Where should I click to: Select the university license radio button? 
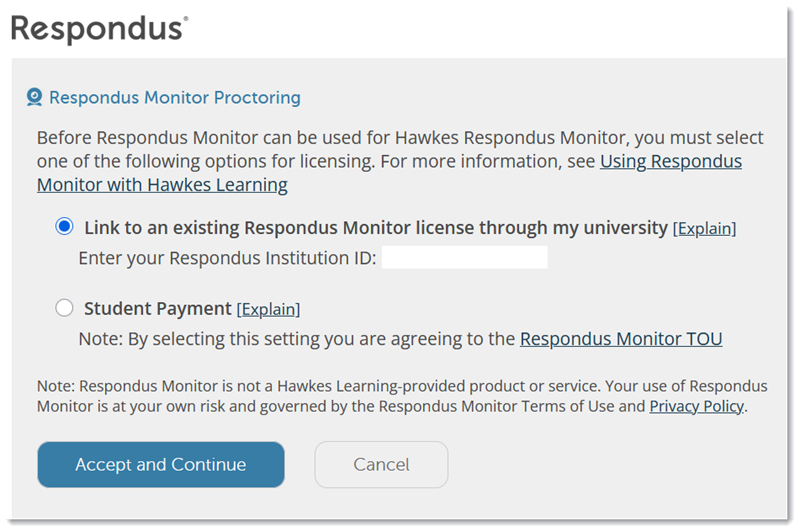[64, 226]
